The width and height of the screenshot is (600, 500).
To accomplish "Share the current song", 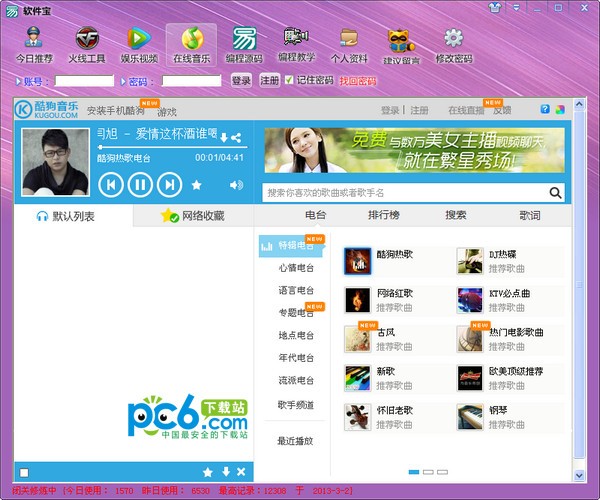I will [x=236, y=138].
